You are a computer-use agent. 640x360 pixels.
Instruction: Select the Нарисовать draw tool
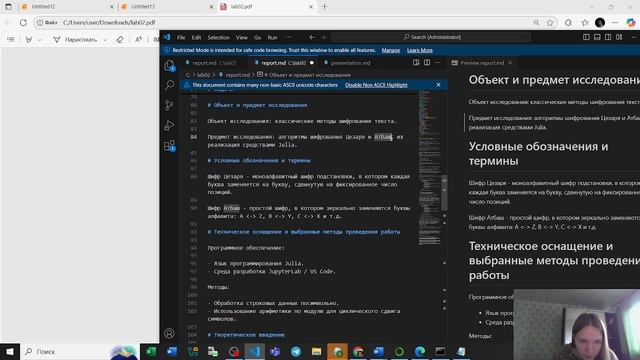coord(75,40)
